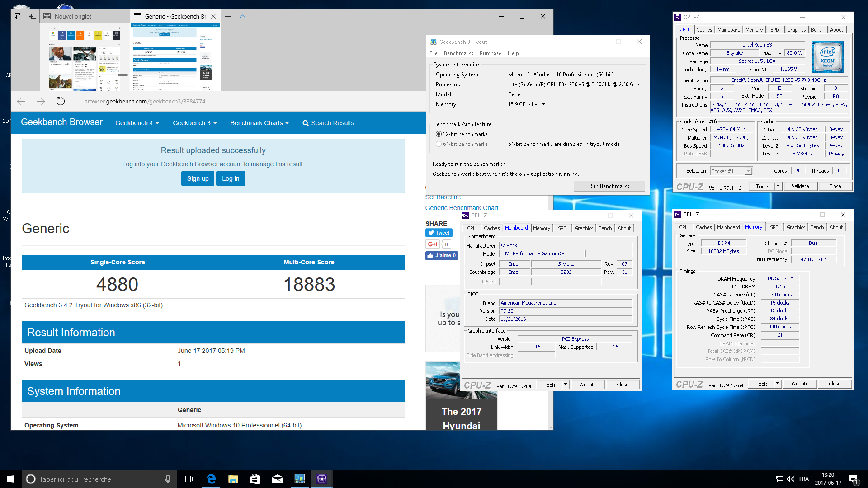Image resolution: width=868 pixels, height=488 pixels.
Task: Open Microsoft Edge from the taskbar
Action: 211,479
